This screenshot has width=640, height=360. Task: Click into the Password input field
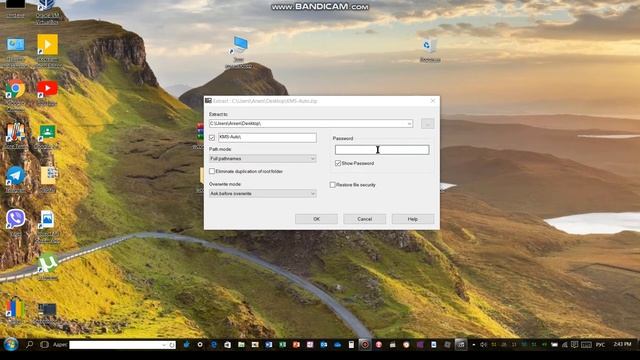[382, 150]
